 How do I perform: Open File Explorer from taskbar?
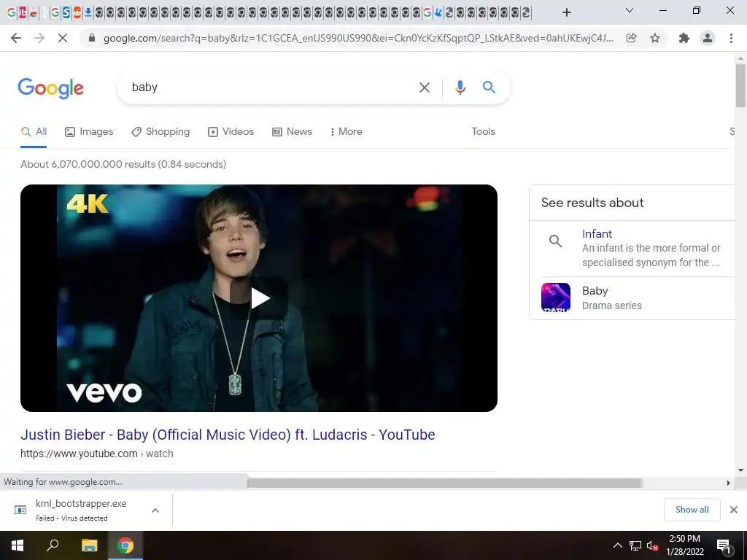tap(89, 545)
